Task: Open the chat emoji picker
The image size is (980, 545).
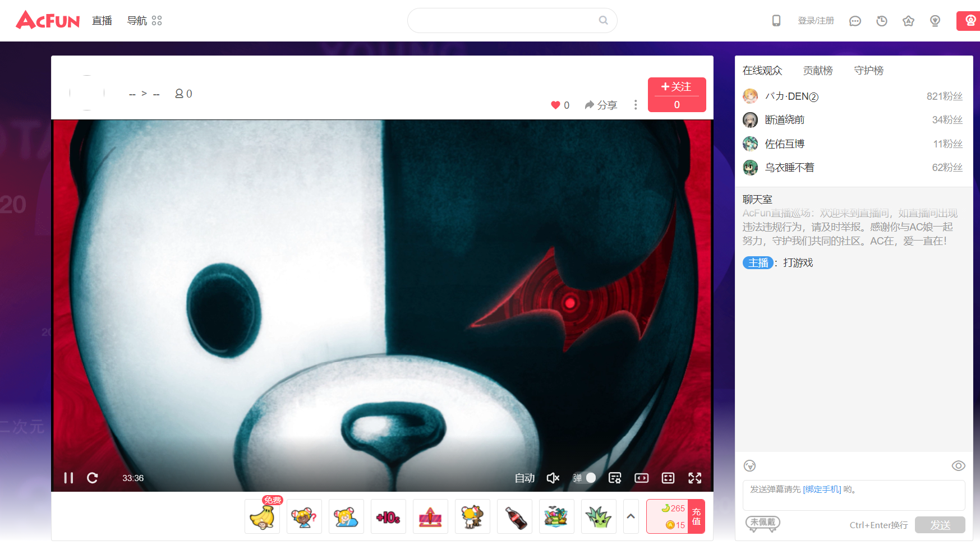Action: pos(750,466)
